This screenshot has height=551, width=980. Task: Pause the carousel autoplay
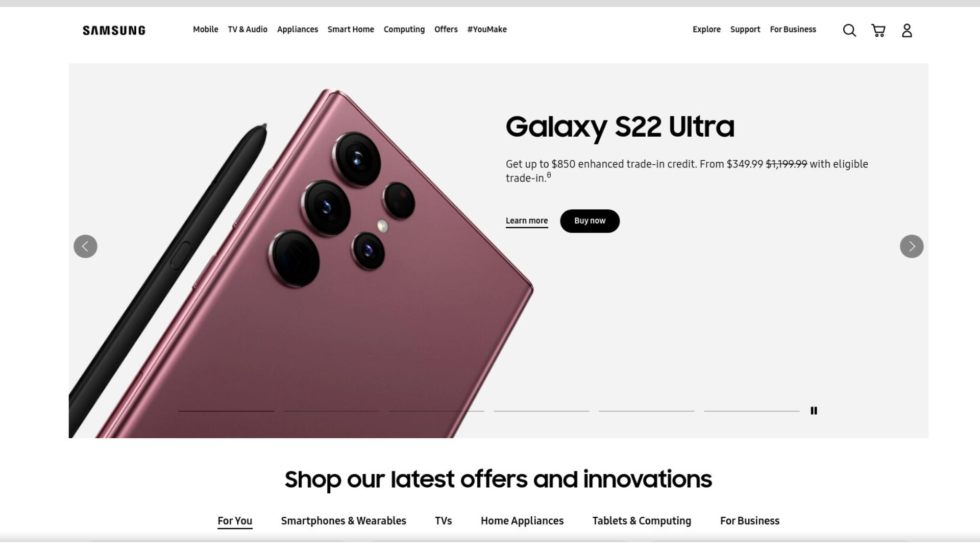(x=814, y=411)
